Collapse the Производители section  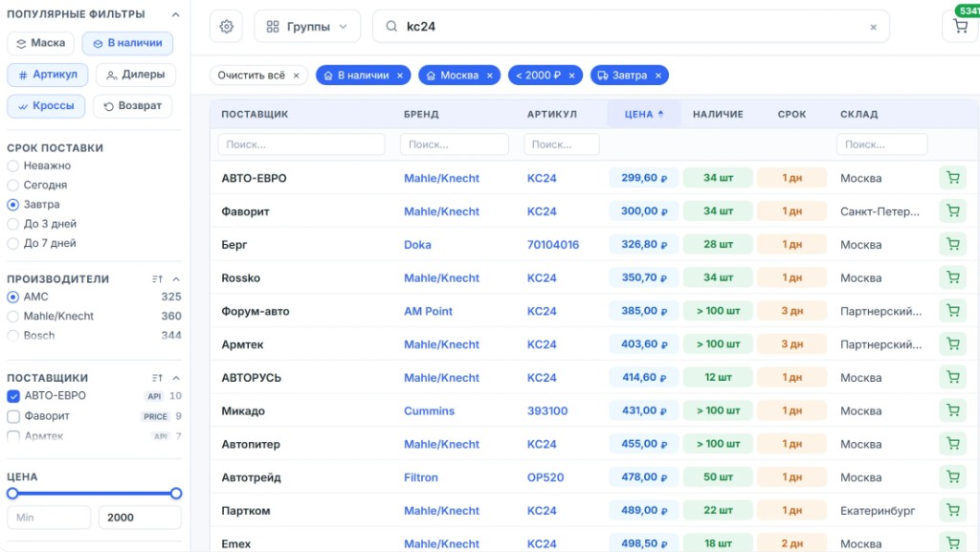coord(176,279)
